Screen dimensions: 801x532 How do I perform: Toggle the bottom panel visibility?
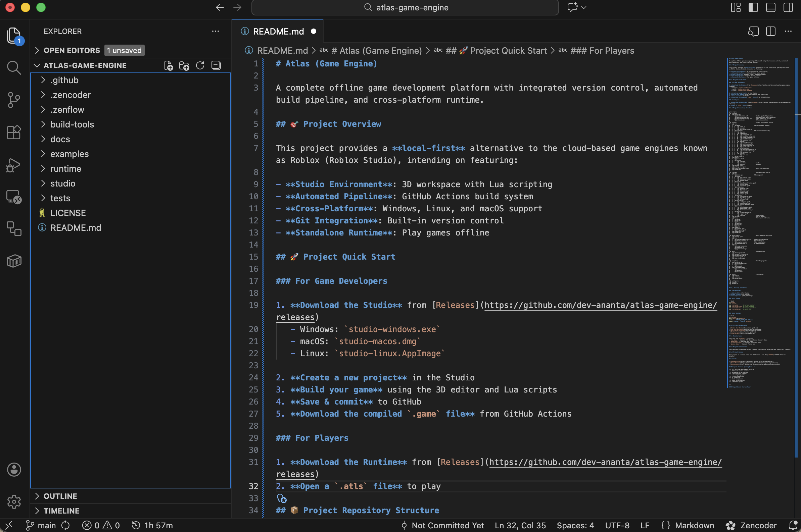pyautogui.click(x=770, y=7)
